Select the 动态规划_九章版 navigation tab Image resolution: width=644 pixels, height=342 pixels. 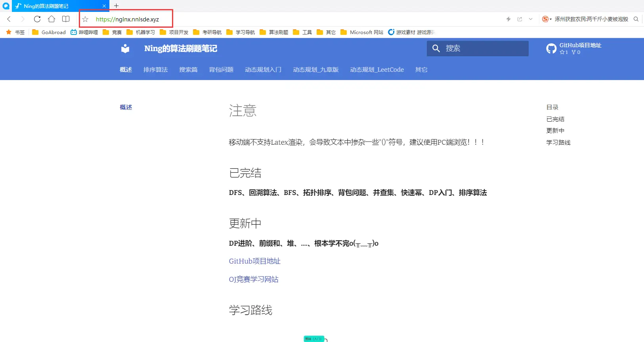click(316, 70)
